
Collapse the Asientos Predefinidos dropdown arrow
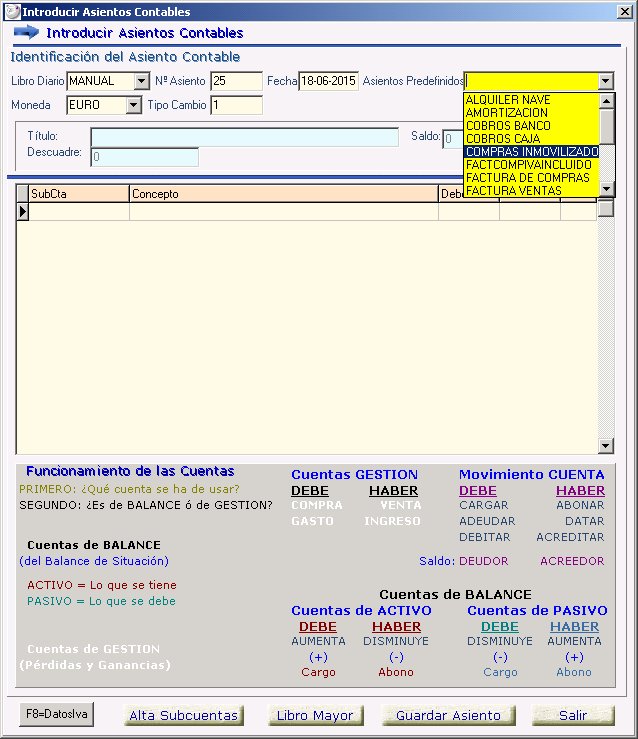605,81
